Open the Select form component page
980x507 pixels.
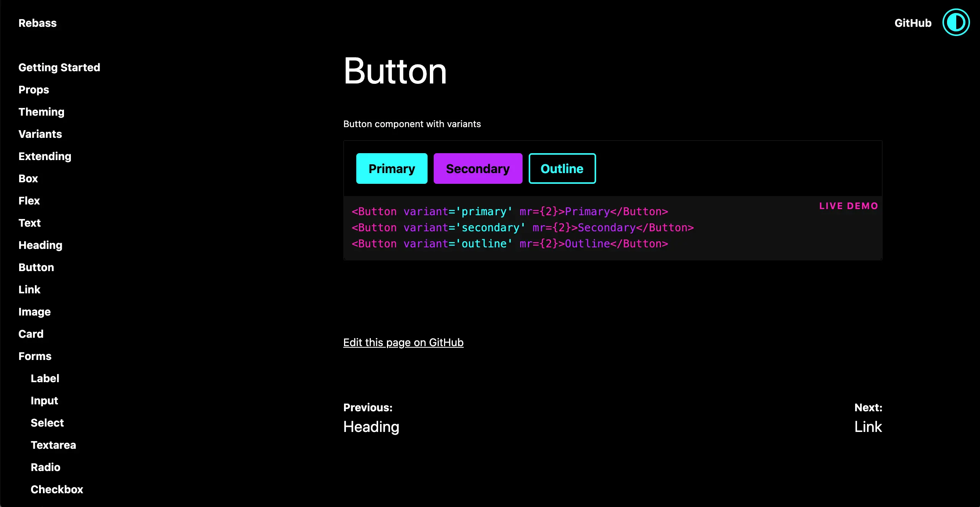47,423
